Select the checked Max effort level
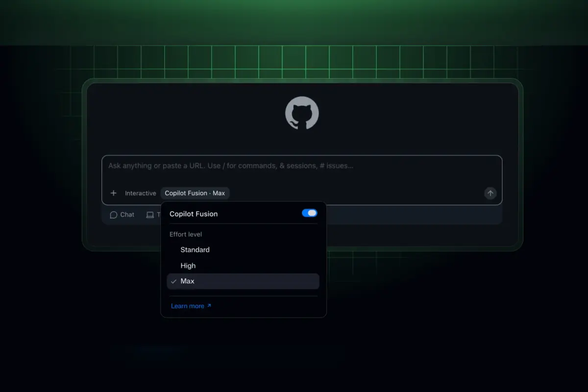The height and width of the screenshot is (392, 588). (243, 281)
